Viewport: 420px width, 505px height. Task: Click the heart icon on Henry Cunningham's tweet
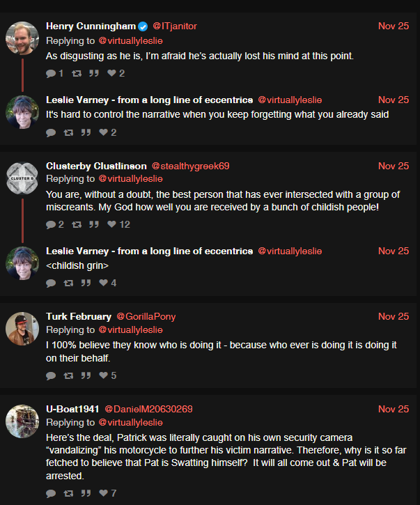point(111,73)
